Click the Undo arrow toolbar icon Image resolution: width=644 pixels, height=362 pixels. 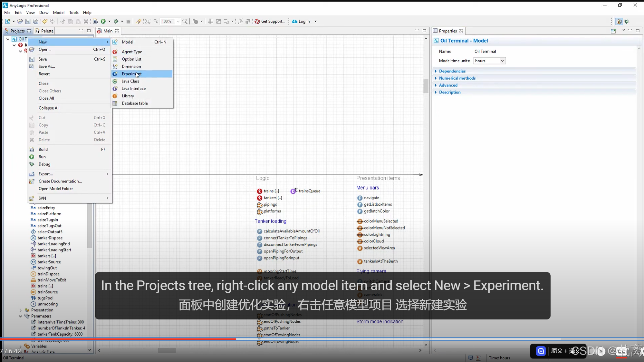click(45, 21)
